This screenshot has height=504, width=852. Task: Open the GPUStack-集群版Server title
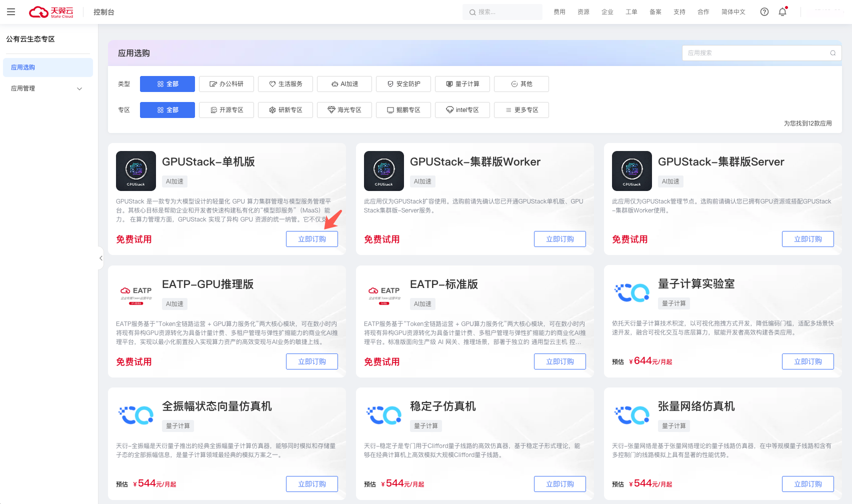pos(721,161)
